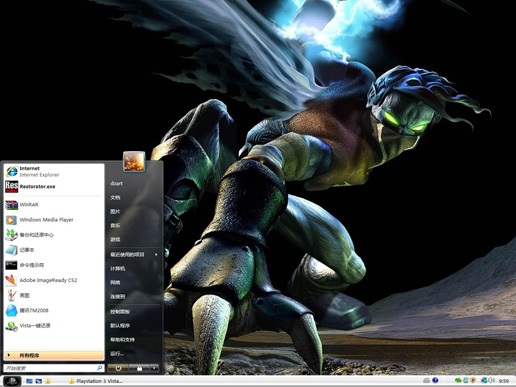Open the Run... (运行) menu item
516x387 pixels.
(117, 354)
